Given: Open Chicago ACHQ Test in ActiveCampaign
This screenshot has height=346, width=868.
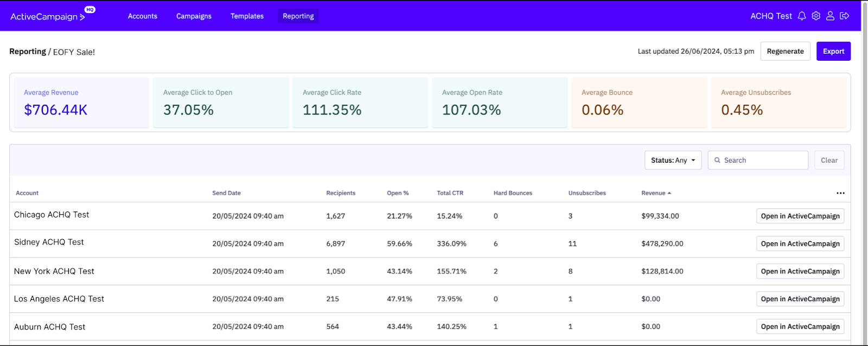Looking at the screenshot, I should 800,216.
